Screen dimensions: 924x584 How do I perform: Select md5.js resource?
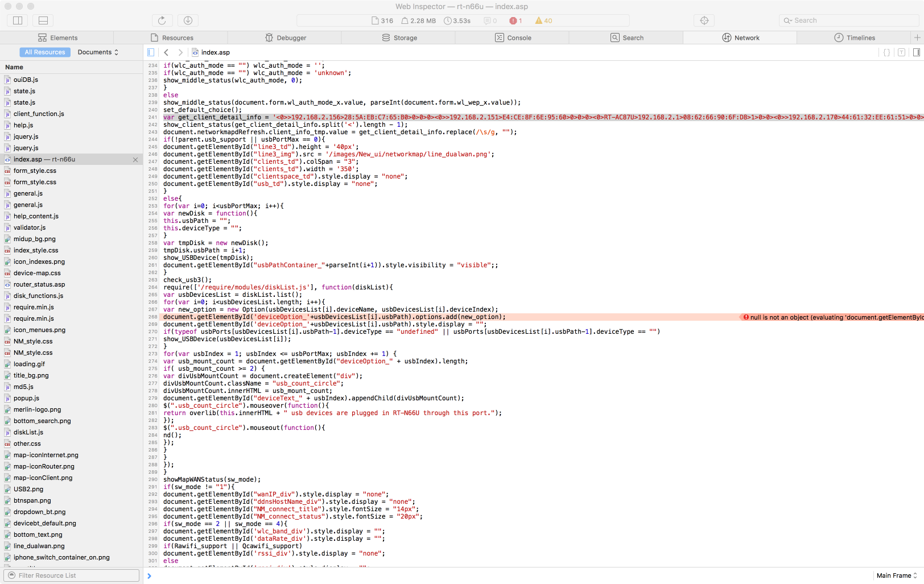point(71,387)
